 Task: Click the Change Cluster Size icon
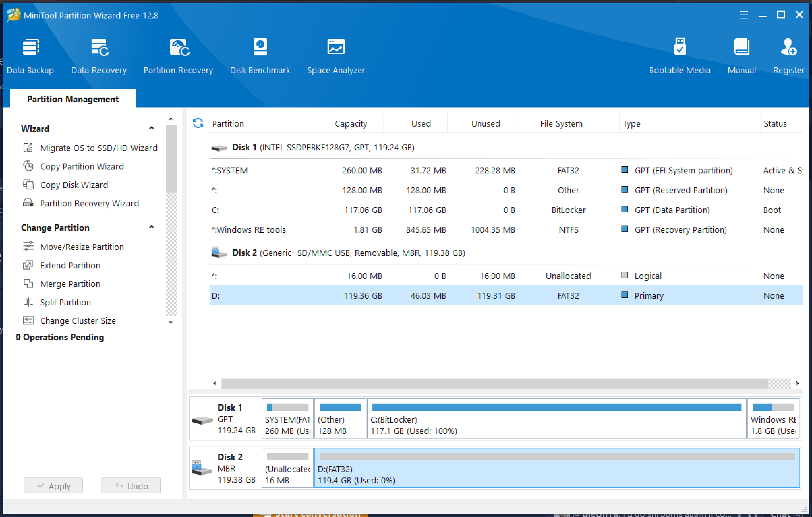click(28, 320)
